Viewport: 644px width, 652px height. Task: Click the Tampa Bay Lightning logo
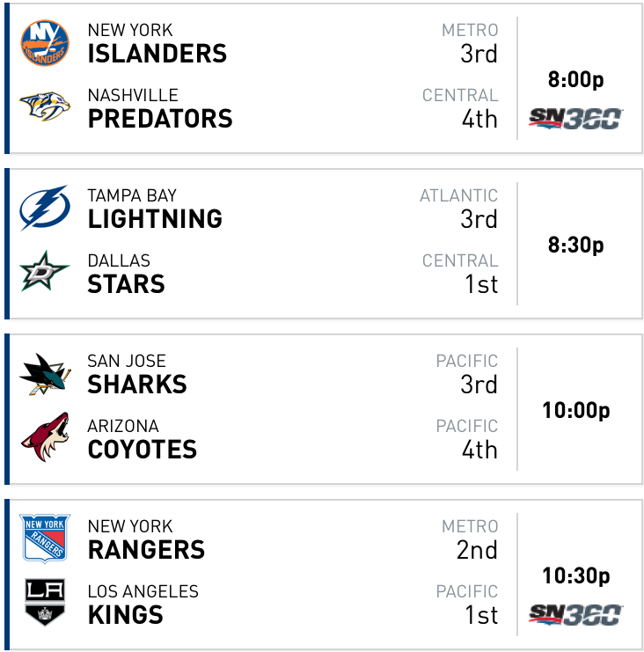tap(45, 208)
